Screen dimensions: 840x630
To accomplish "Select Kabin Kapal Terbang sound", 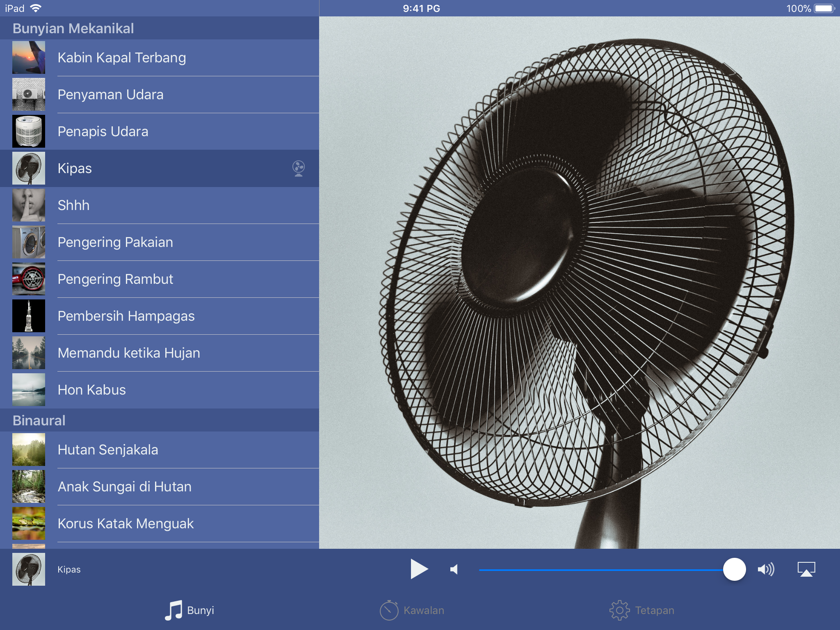I will point(160,58).
